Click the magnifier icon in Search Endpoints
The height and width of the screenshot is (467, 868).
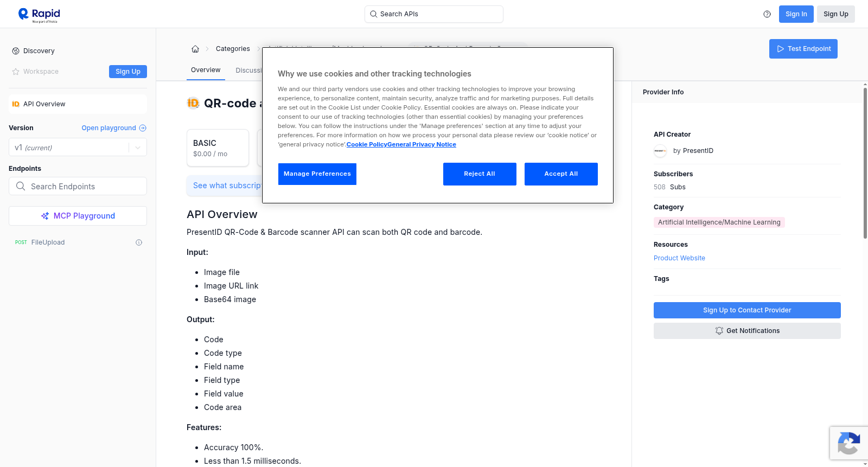[x=21, y=186]
